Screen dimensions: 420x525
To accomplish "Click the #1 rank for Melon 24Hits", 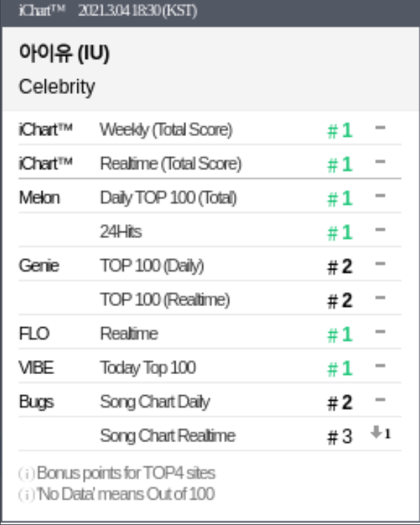I will point(340,232).
